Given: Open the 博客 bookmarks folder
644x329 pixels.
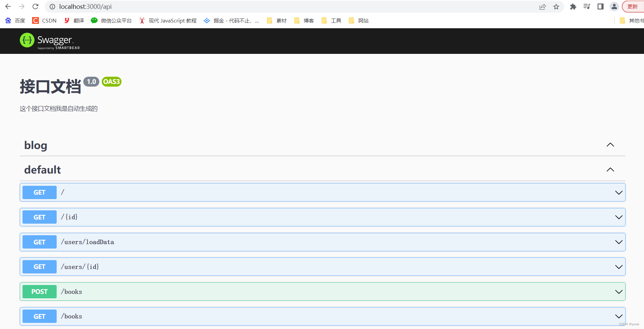Looking at the screenshot, I should point(304,21).
